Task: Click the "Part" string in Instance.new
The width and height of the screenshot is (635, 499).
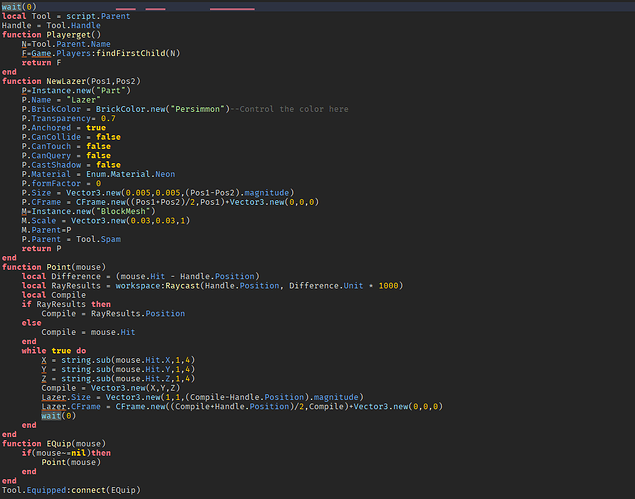Action: (x=111, y=91)
